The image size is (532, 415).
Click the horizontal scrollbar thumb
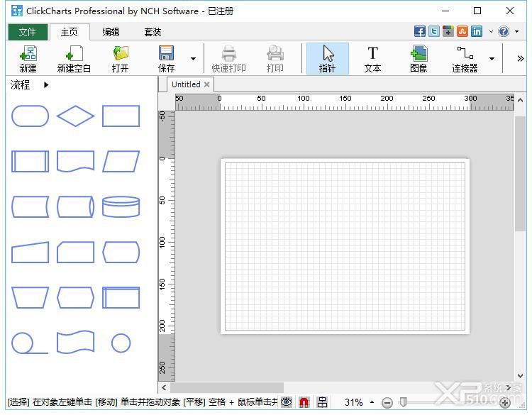(x=227, y=387)
